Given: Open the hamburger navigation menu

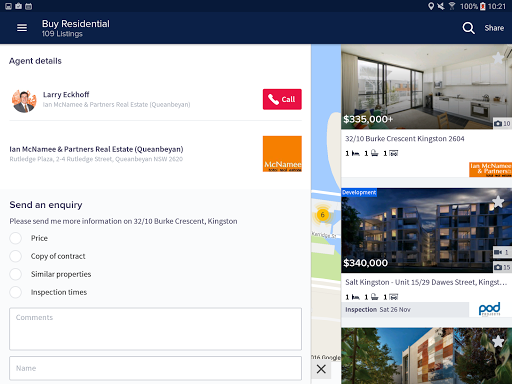Looking at the screenshot, I should click(22, 28).
